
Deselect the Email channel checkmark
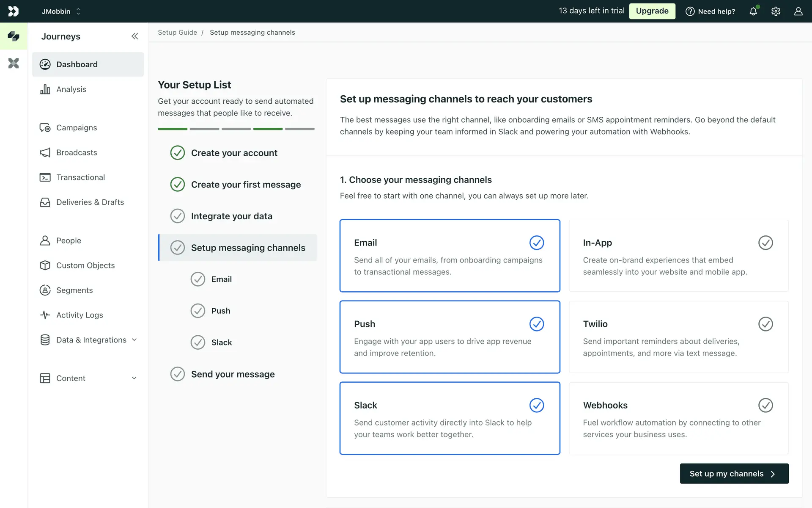537,243
